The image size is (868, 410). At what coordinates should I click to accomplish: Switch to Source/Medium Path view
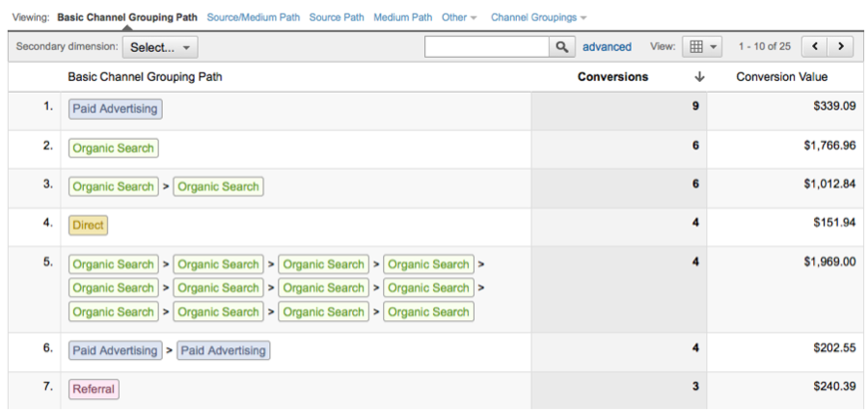[x=255, y=17]
